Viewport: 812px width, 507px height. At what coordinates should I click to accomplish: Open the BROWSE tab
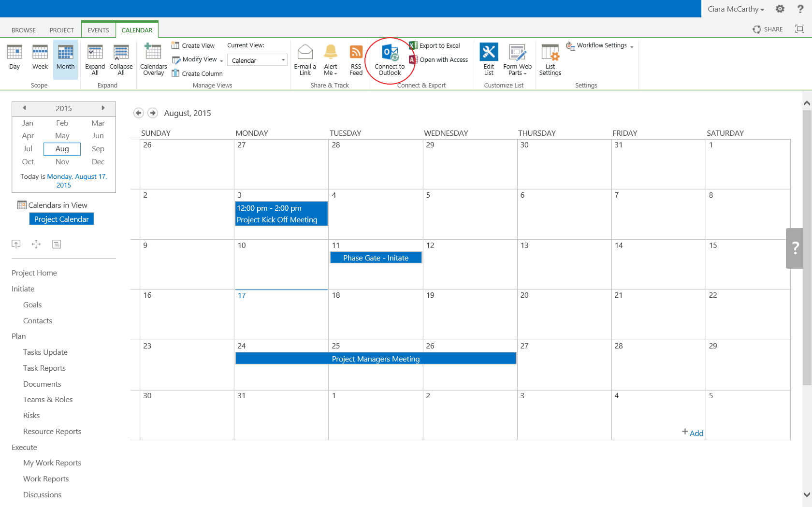click(x=24, y=30)
